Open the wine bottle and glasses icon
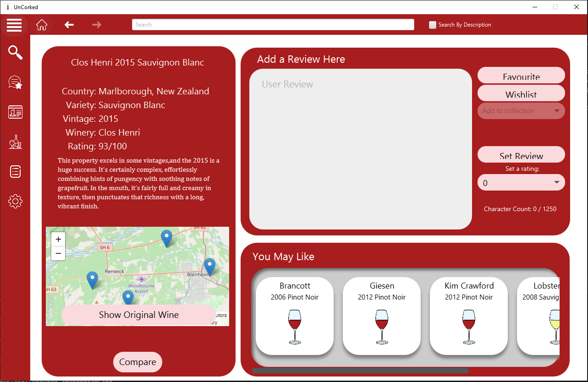This screenshot has width=588, height=382. [x=15, y=142]
